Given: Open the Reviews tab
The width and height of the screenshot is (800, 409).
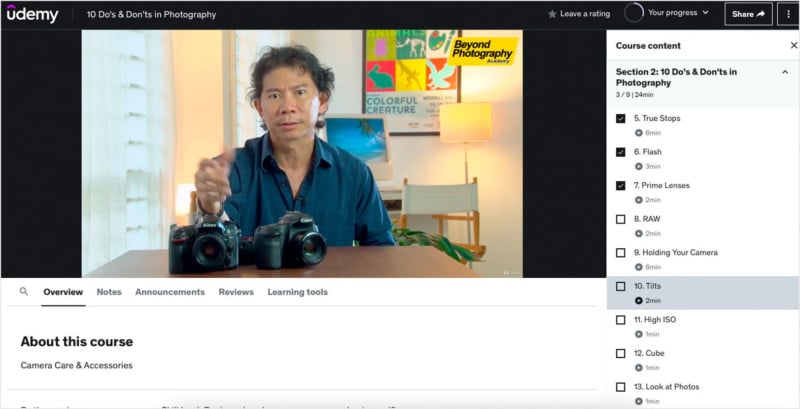Looking at the screenshot, I should point(236,292).
